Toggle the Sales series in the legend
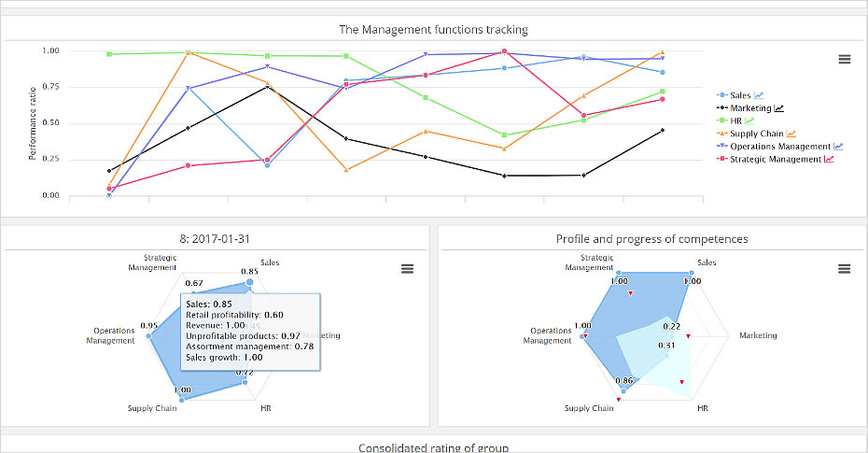This screenshot has height=453, width=868. tap(739, 95)
